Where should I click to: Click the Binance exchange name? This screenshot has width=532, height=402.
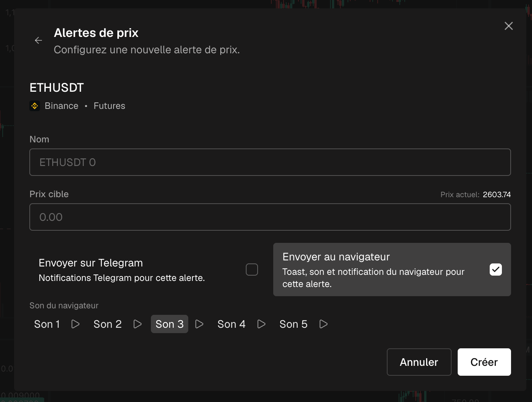(x=61, y=106)
